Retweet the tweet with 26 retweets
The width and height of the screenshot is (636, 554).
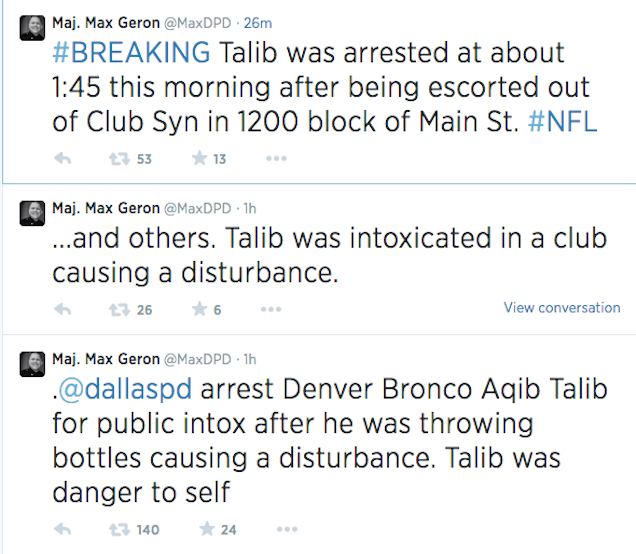tap(119, 309)
